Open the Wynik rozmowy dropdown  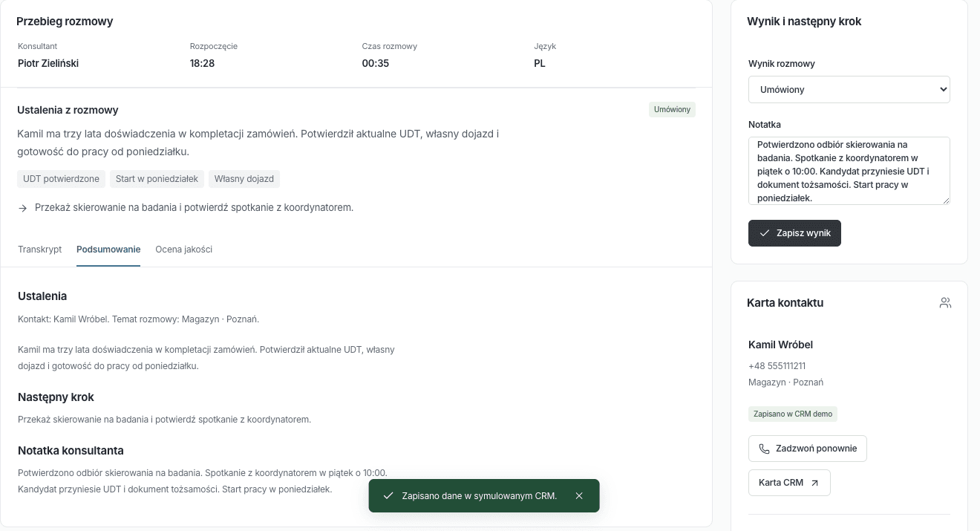pyautogui.click(x=849, y=89)
